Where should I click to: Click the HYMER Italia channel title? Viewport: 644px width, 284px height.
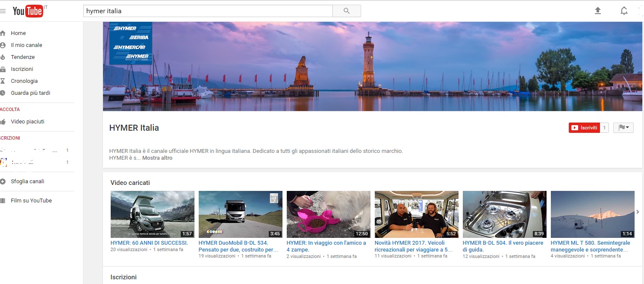tap(134, 128)
